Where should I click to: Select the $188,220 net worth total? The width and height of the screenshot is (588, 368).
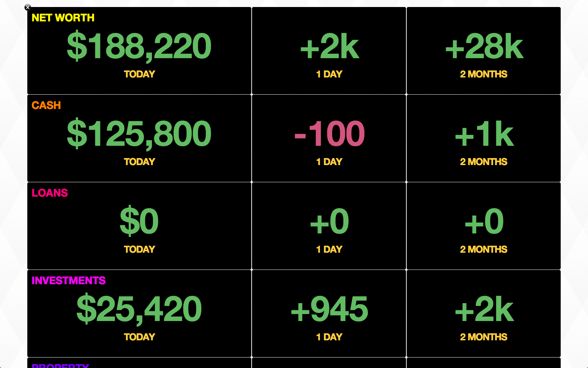(139, 46)
